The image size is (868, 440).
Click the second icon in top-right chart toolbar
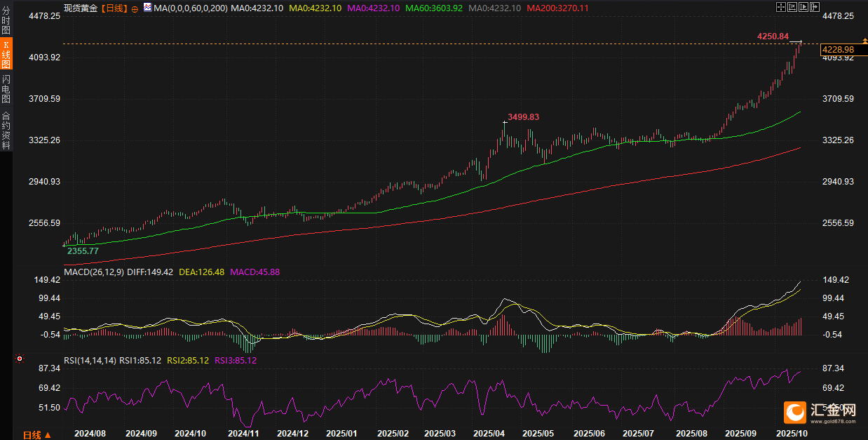[793, 7]
